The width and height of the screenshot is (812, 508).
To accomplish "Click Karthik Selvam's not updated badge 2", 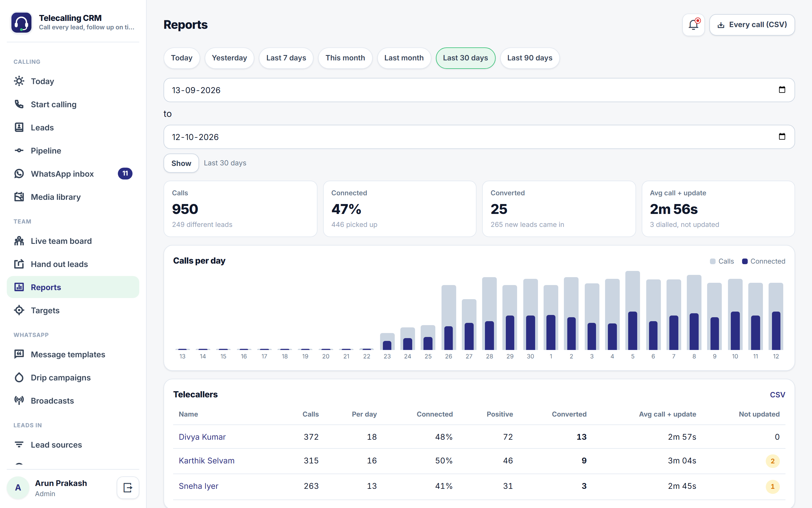I will (x=773, y=461).
